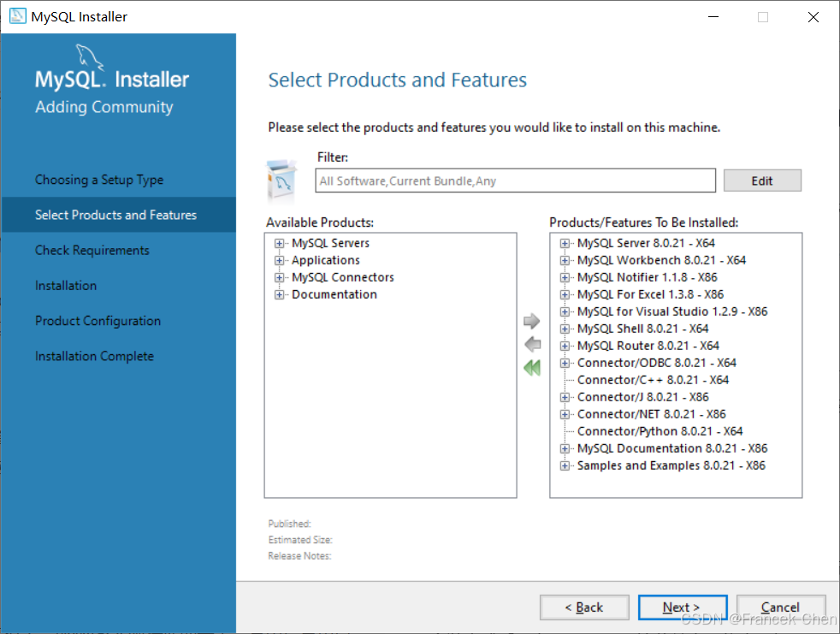Screen dimensions: 840x634
Task: Select MySQL Servers in Available Products
Action: [330, 243]
